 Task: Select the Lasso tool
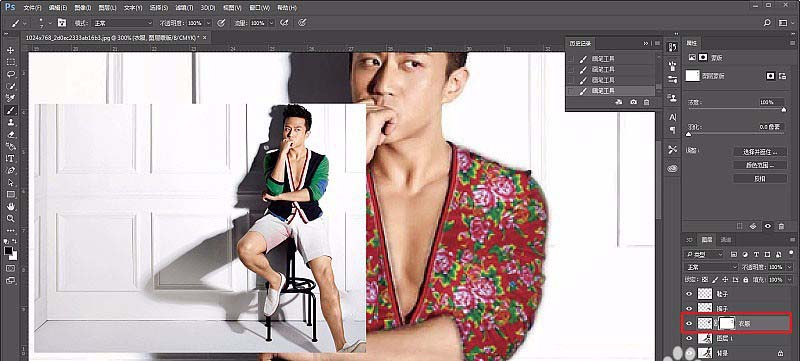pyautogui.click(x=11, y=74)
